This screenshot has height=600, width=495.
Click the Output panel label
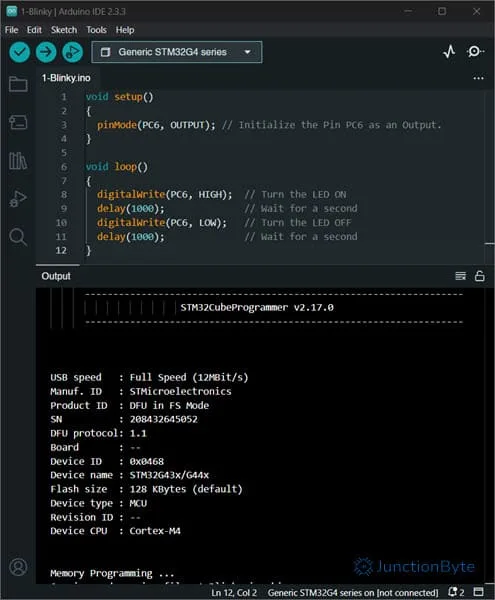pos(56,276)
